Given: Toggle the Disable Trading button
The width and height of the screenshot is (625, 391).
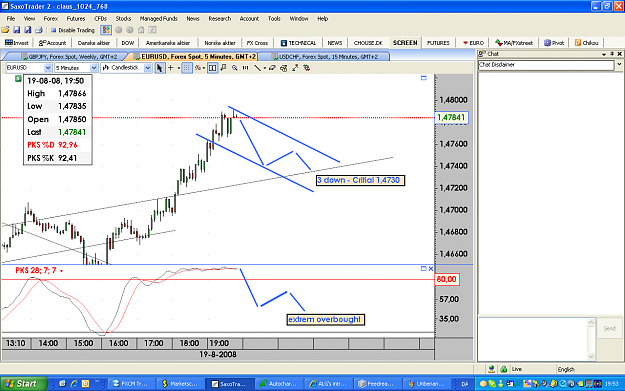Looking at the screenshot, I should 73,30.
